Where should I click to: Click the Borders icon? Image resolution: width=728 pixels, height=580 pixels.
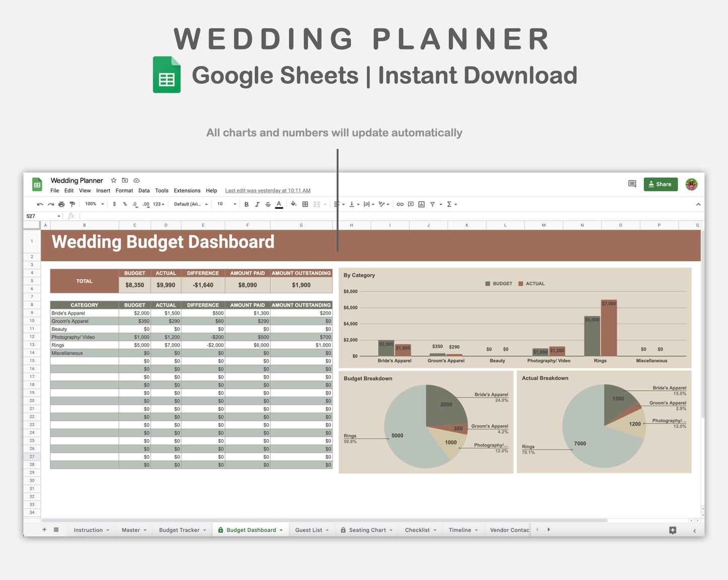(305, 204)
